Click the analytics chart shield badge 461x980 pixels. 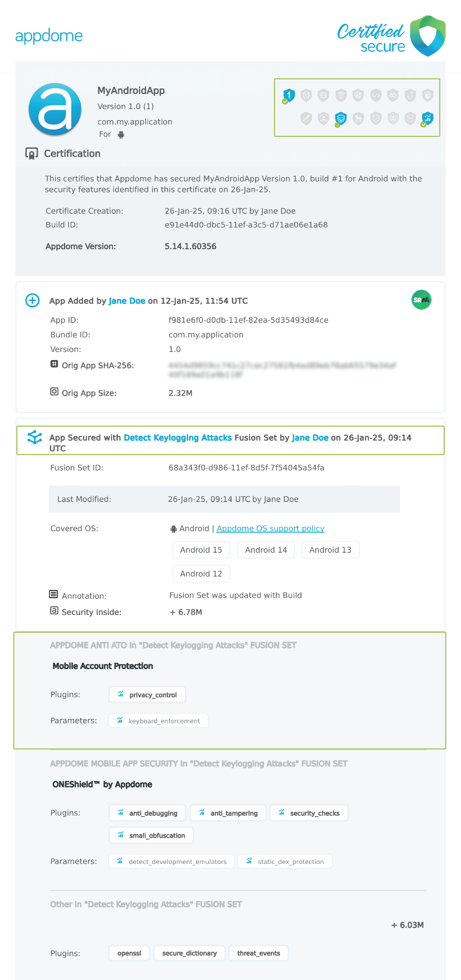coord(428,119)
